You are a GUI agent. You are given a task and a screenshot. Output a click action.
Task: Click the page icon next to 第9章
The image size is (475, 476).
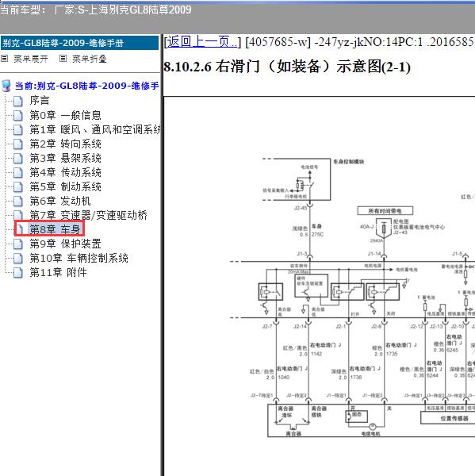click(18, 244)
